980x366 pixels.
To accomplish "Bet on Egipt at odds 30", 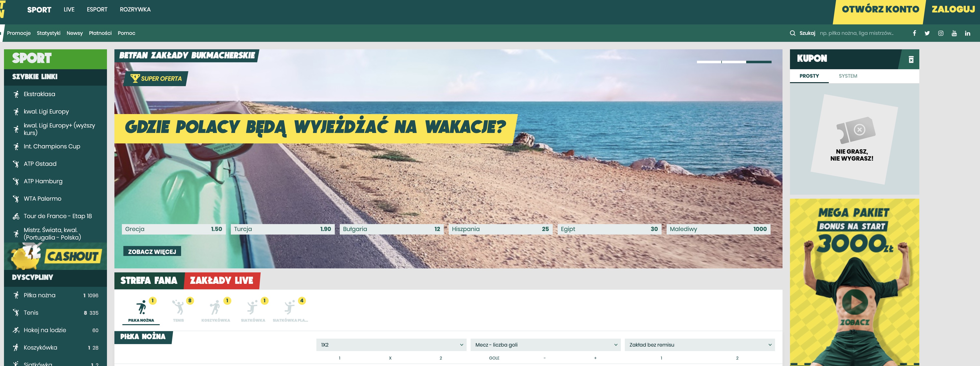I will pyautogui.click(x=609, y=229).
